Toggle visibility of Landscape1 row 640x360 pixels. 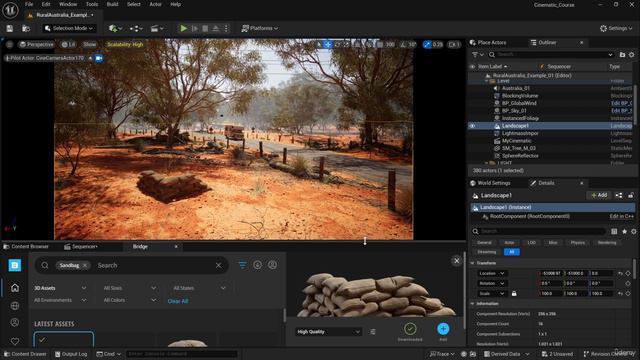473,126
